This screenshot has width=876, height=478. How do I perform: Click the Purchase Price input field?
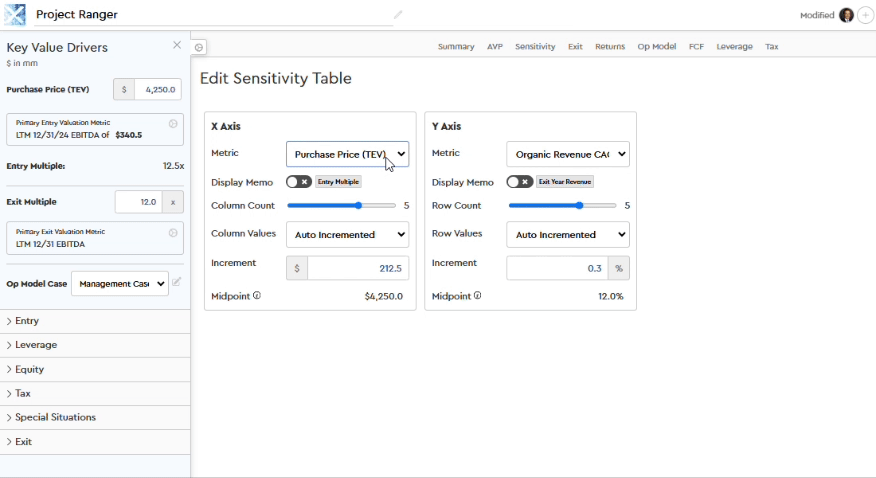pos(157,90)
